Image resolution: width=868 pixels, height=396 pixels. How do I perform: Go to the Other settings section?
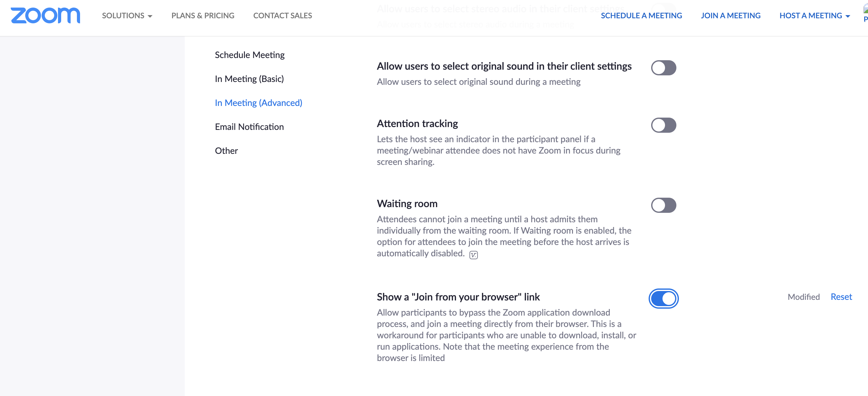(226, 151)
